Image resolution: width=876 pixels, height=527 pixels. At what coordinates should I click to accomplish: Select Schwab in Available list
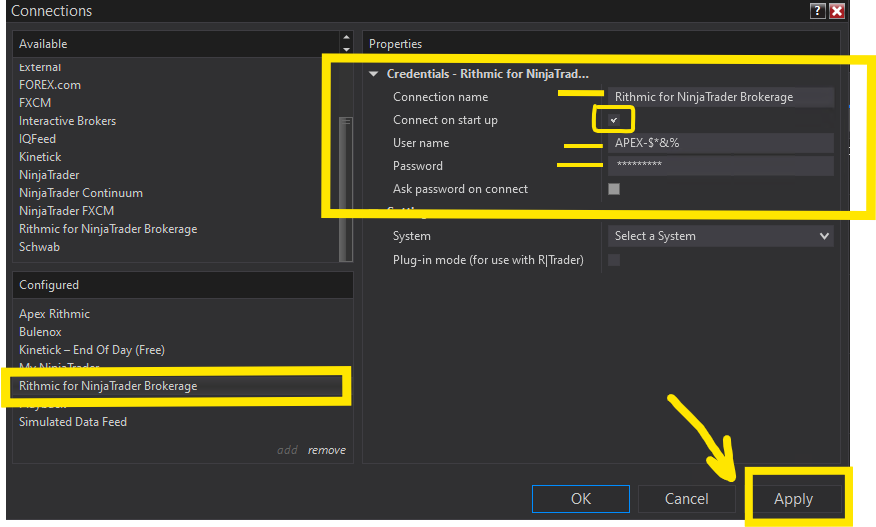pyautogui.click(x=39, y=246)
